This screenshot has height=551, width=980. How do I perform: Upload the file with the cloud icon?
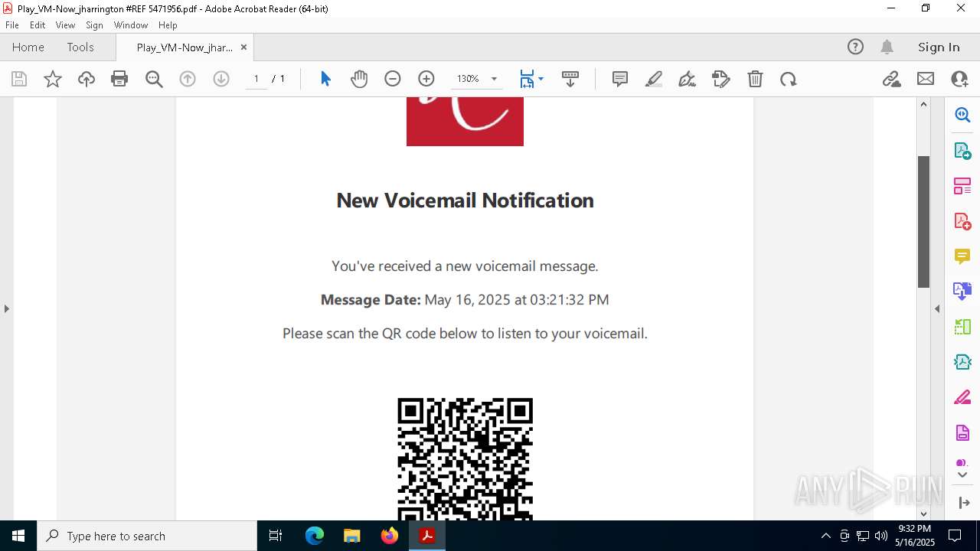[x=87, y=79]
